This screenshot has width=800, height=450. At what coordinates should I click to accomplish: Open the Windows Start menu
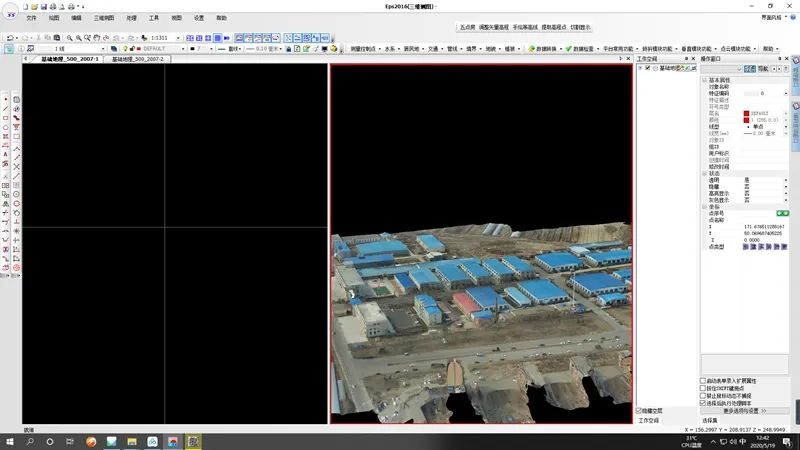coord(9,441)
